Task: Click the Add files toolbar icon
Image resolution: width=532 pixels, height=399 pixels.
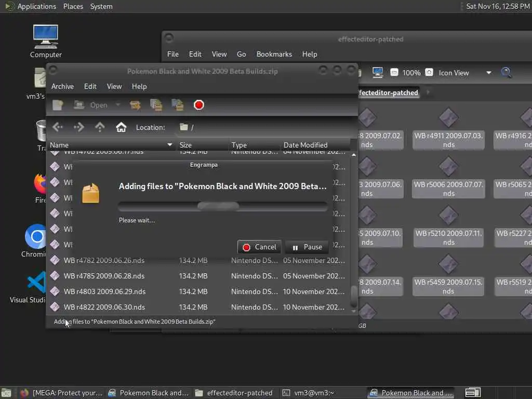Action: pos(156,105)
